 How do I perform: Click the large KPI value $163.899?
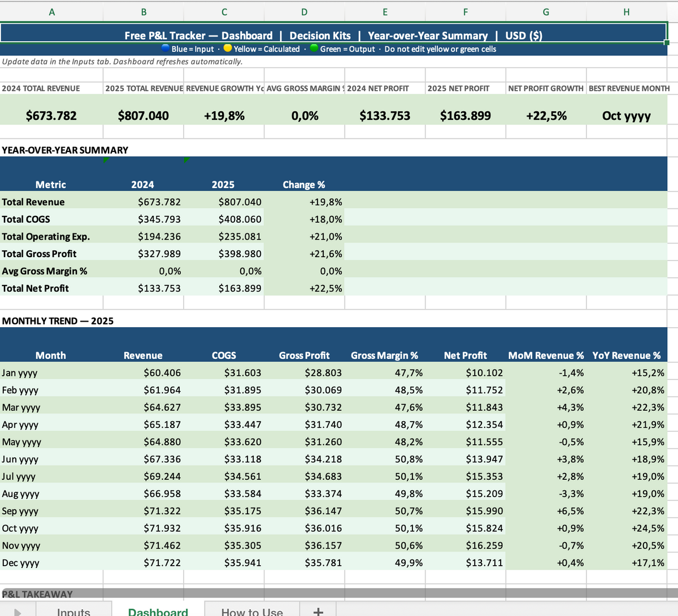pyautogui.click(x=466, y=116)
